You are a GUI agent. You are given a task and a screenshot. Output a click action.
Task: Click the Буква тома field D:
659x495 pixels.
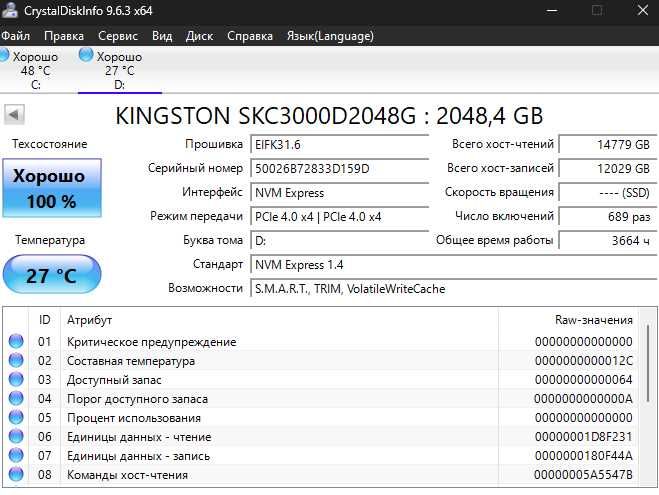pos(340,241)
